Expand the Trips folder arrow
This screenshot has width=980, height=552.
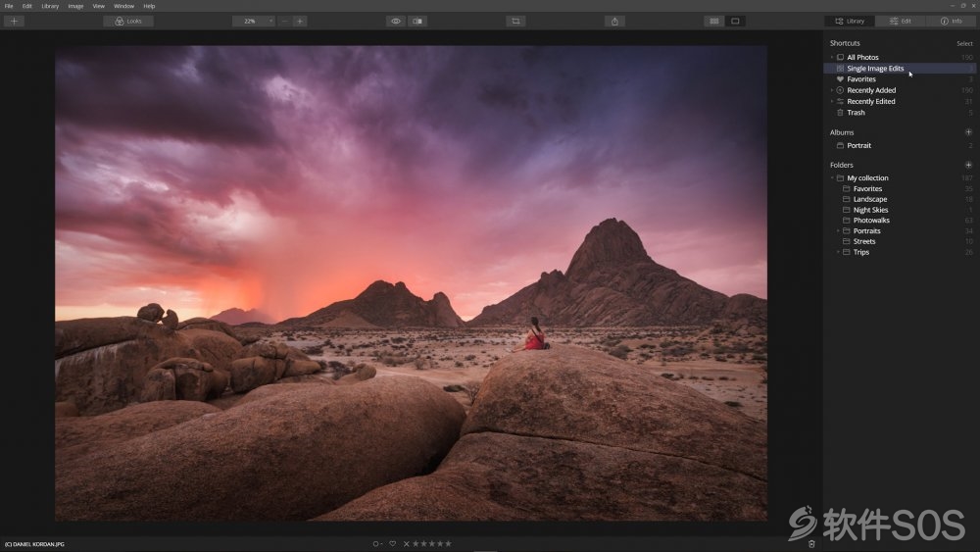(x=838, y=253)
